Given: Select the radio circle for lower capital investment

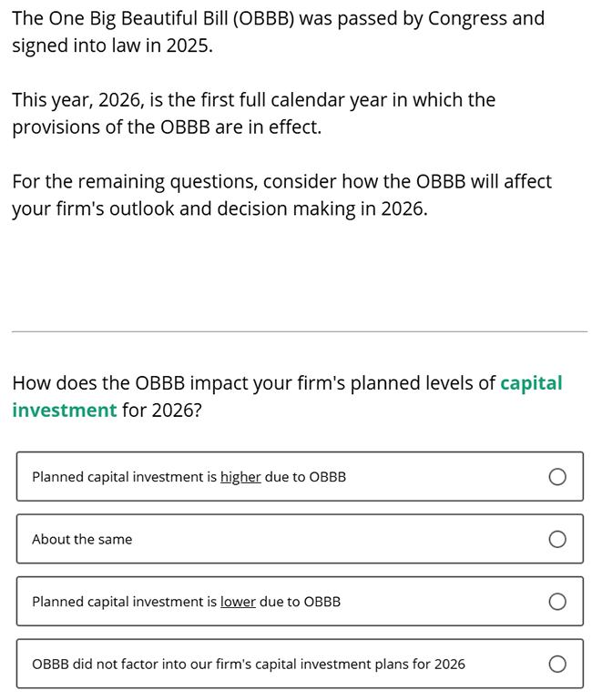Looking at the screenshot, I should 557,602.
